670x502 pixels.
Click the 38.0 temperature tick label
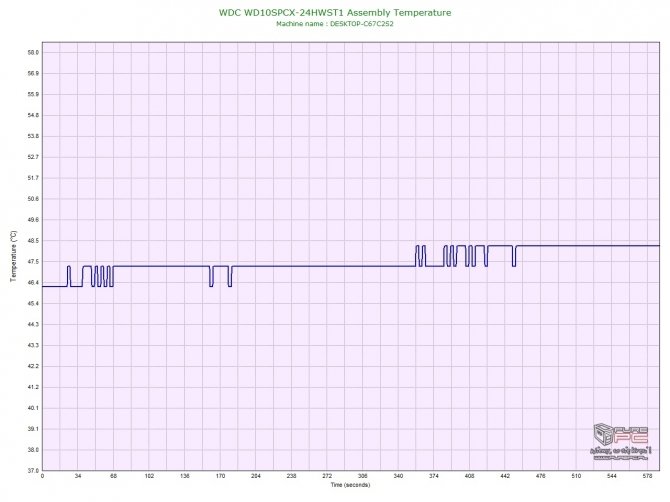[x=33, y=450]
